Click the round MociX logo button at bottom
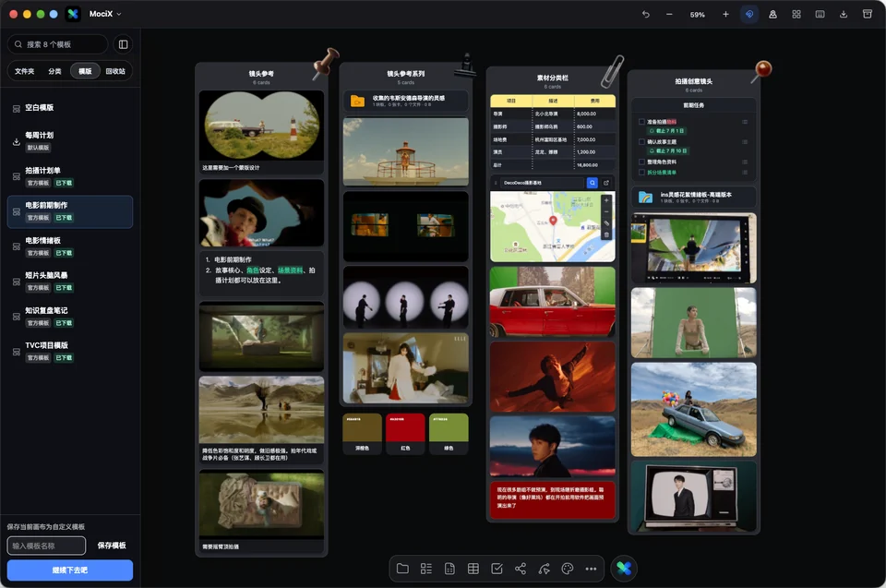The image size is (886, 588). [624, 569]
